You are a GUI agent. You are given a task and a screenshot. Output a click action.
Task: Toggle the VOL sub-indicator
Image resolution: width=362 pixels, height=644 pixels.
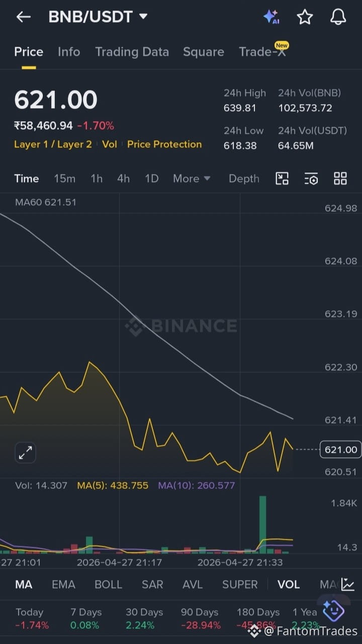[x=289, y=584]
